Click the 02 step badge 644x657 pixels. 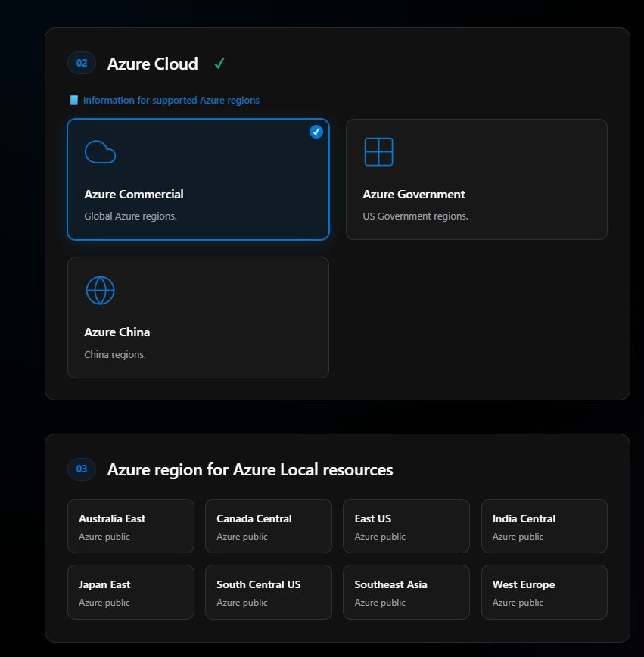pyautogui.click(x=82, y=63)
